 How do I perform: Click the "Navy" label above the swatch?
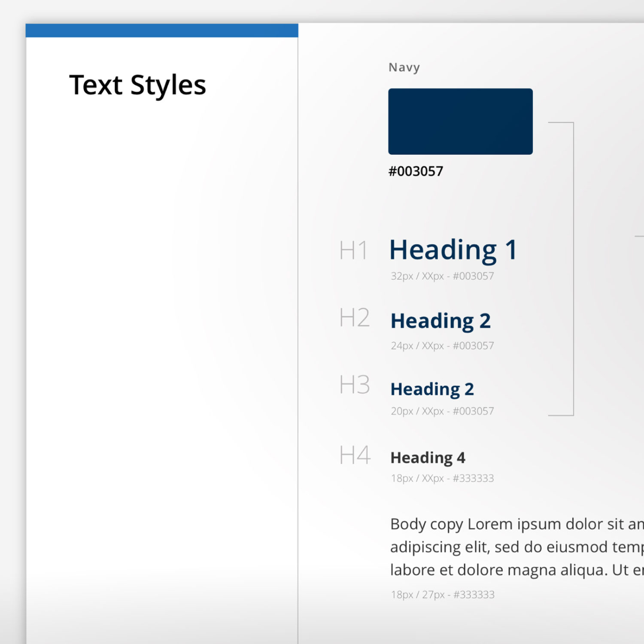[404, 67]
